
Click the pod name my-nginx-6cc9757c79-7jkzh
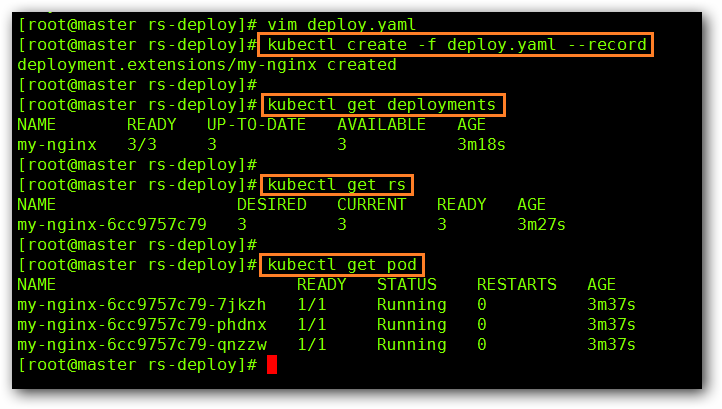142,305
